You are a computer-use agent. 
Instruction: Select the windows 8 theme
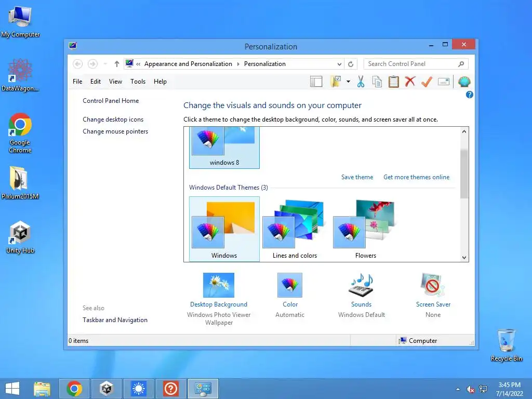224,148
